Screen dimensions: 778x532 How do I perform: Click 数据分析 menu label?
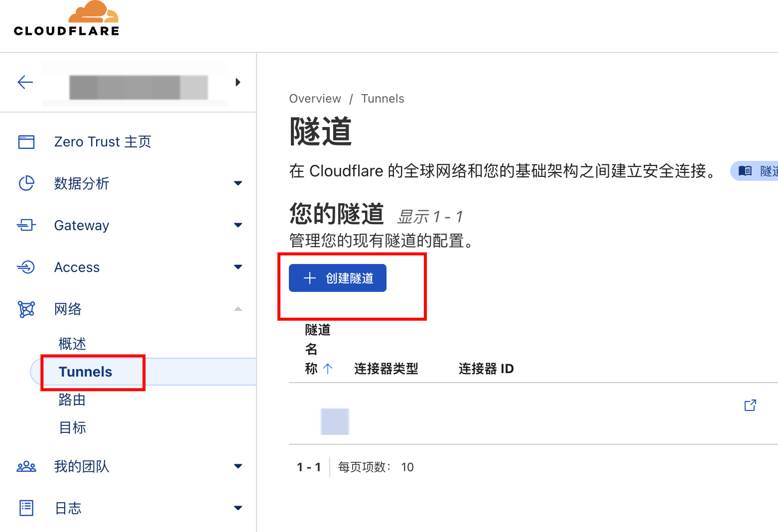click(x=82, y=183)
